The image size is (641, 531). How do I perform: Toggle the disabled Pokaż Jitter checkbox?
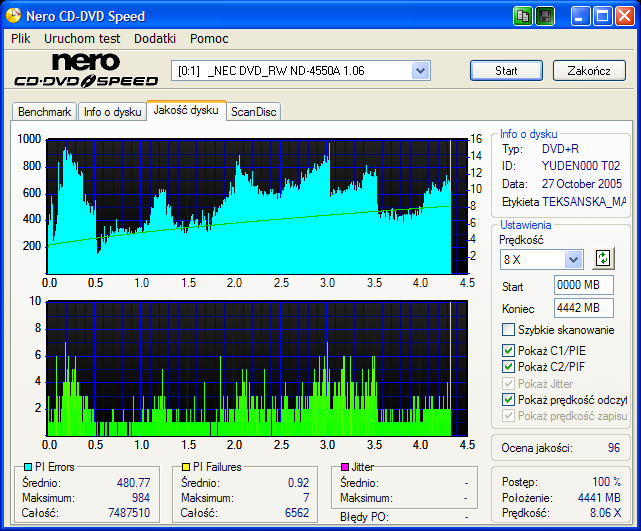[508, 383]
